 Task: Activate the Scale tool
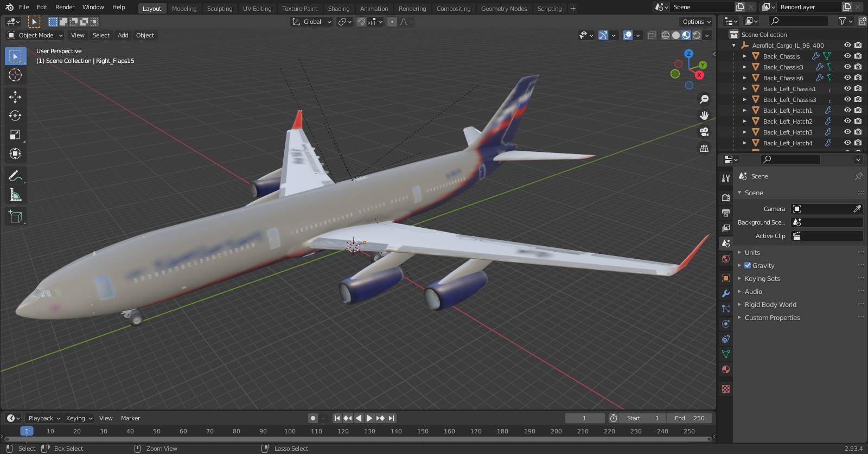click(15, 135)
